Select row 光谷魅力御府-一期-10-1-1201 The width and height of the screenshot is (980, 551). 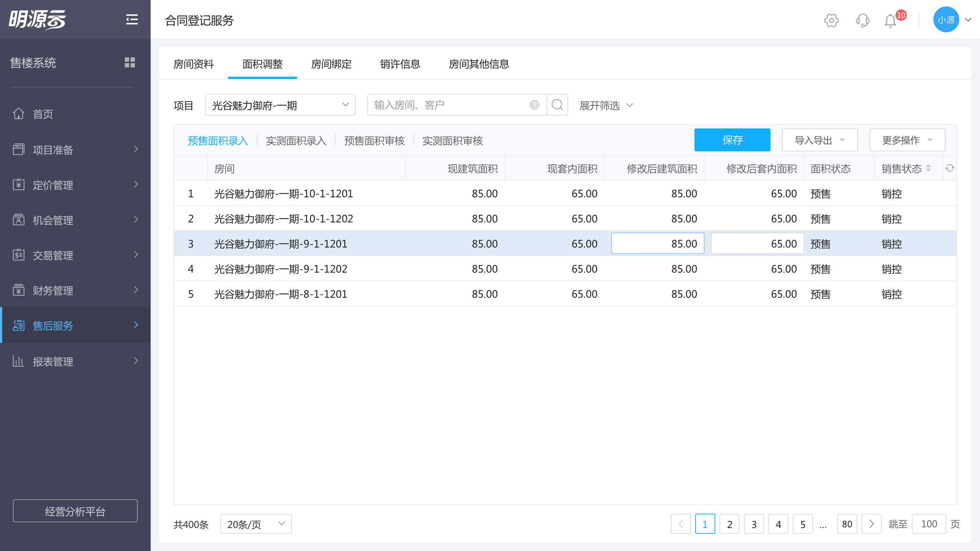click(565, 193)
